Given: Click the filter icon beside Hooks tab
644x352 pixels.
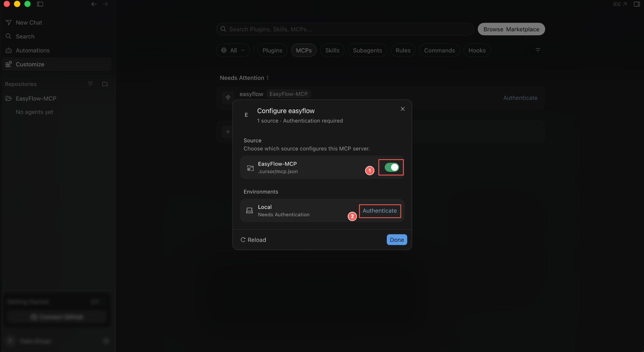Looking at the screenshot, I should [538, 50].
